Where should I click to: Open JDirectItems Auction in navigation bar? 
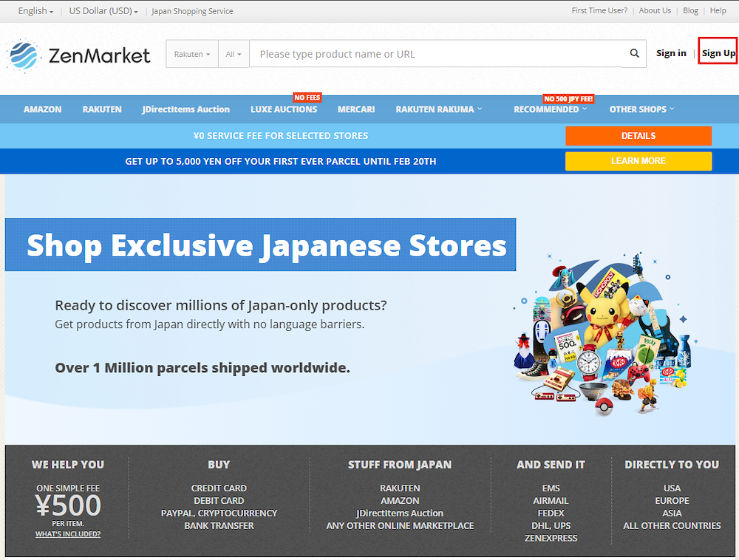click(x=185, y=109)
